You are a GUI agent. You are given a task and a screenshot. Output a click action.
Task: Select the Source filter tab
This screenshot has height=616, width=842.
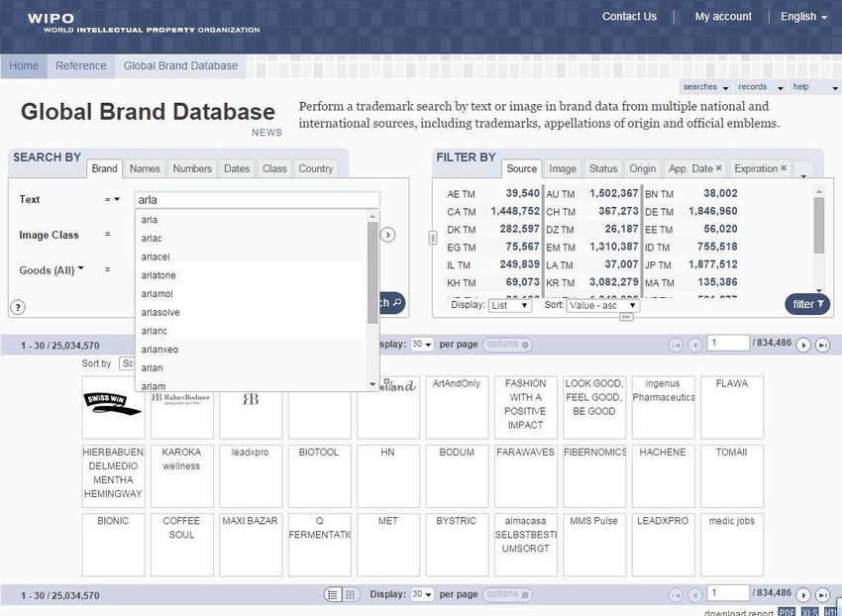pos(521,168)
